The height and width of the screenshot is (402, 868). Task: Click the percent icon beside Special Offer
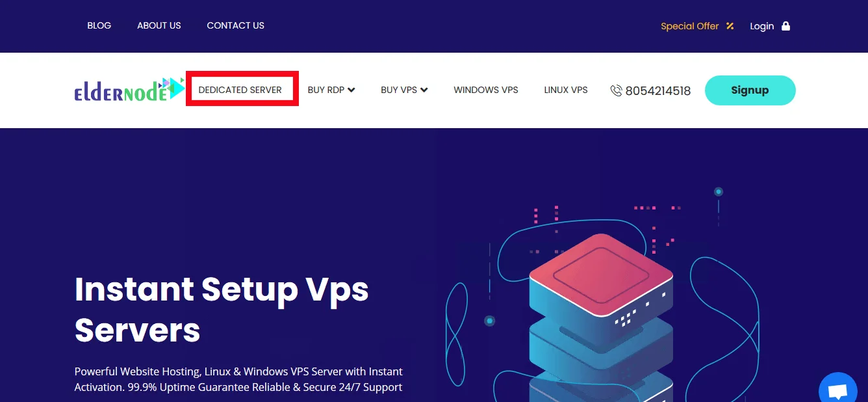tap(730, 27)
